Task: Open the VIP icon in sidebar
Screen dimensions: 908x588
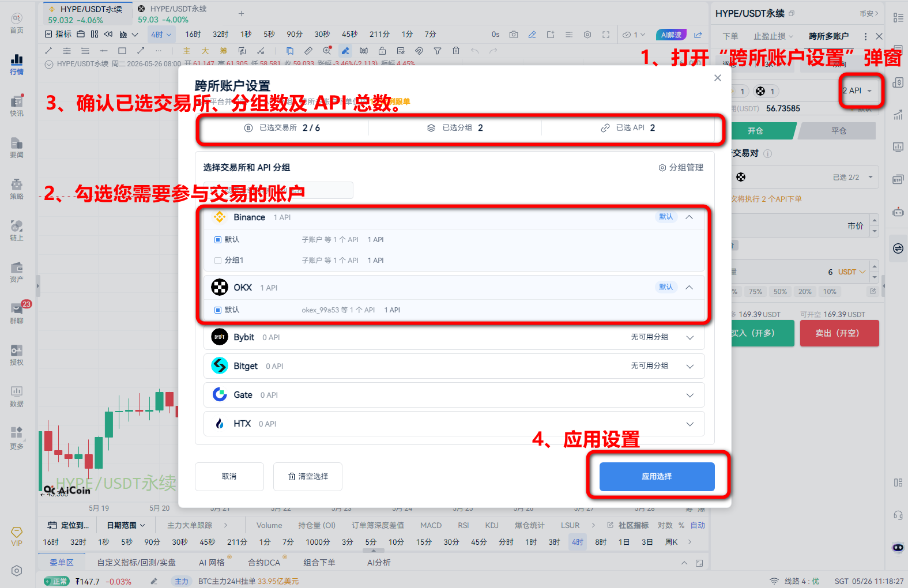Action: pyautogui.click(x=17, y=536)
